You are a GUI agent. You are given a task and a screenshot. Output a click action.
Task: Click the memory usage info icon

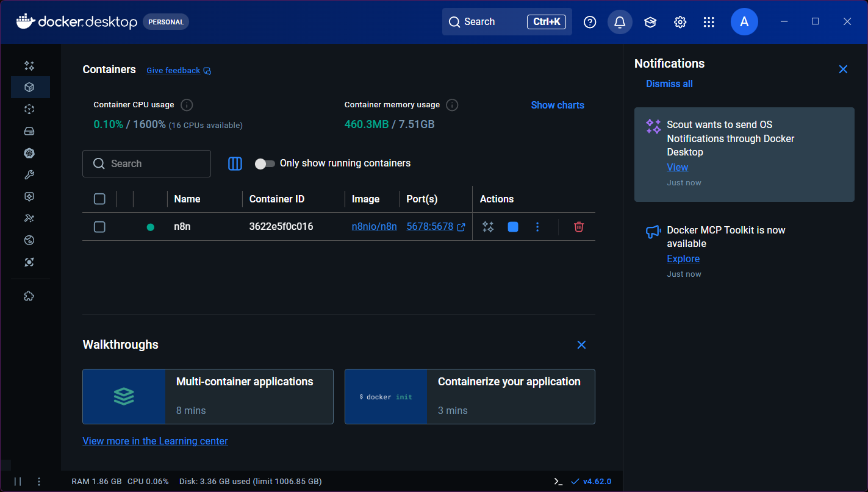click(x=452, y=105)
